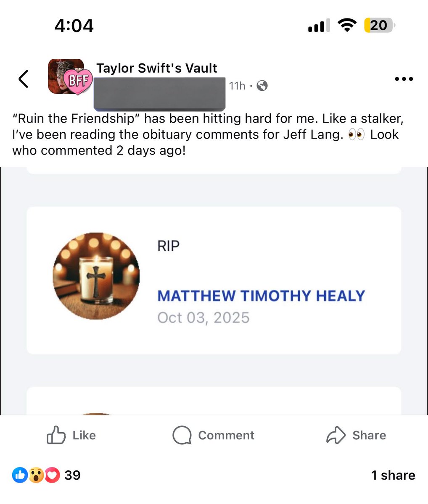Viewport: 428px width, 504px height.
Task: Tap the thumbs-up Like icon
Action: pos(56,435)
